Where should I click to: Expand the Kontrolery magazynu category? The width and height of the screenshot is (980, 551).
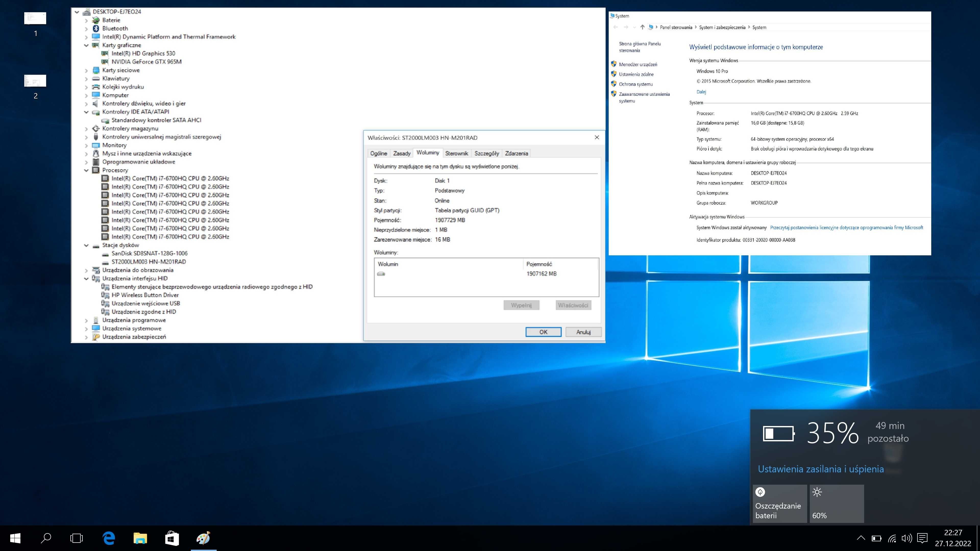pyautogui.click(x=86, y=129)
